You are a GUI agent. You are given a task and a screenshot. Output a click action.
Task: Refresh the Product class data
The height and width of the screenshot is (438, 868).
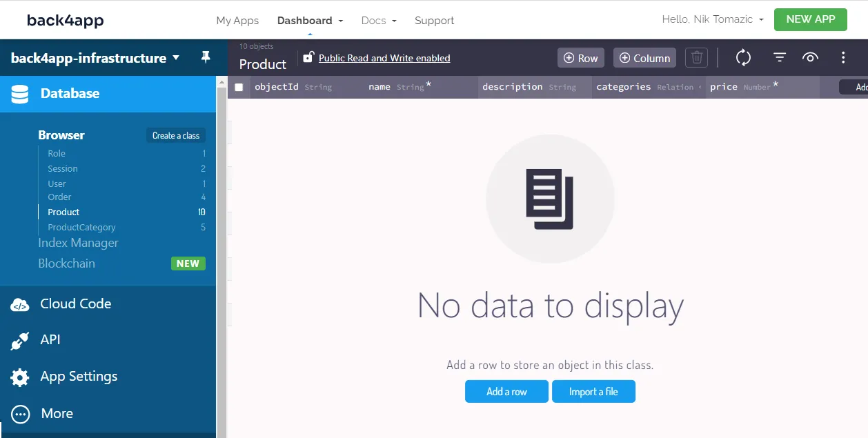pos(743,58)
